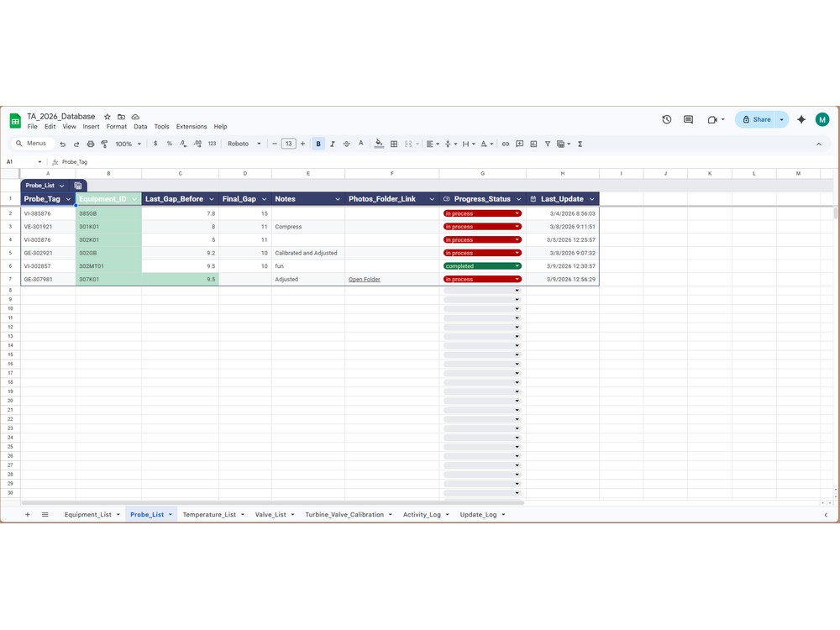
Task: Open the horizontal align dropdown
Action: 433,144
